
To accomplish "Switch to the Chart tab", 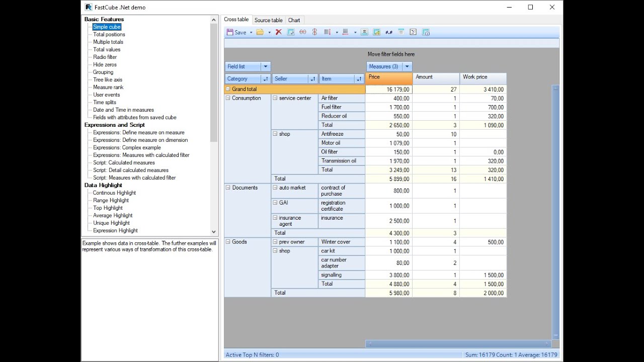I will 294,20.
